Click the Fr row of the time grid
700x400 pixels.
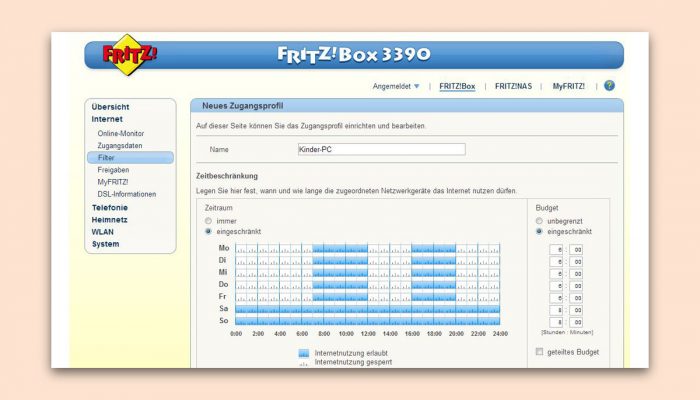pos(367,296)
